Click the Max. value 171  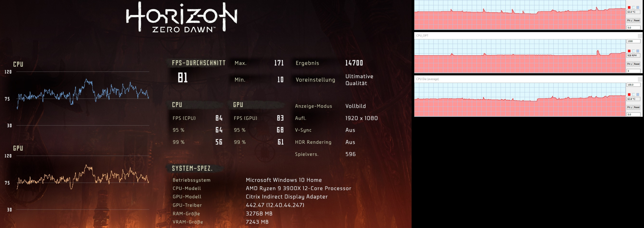(279, 63)
